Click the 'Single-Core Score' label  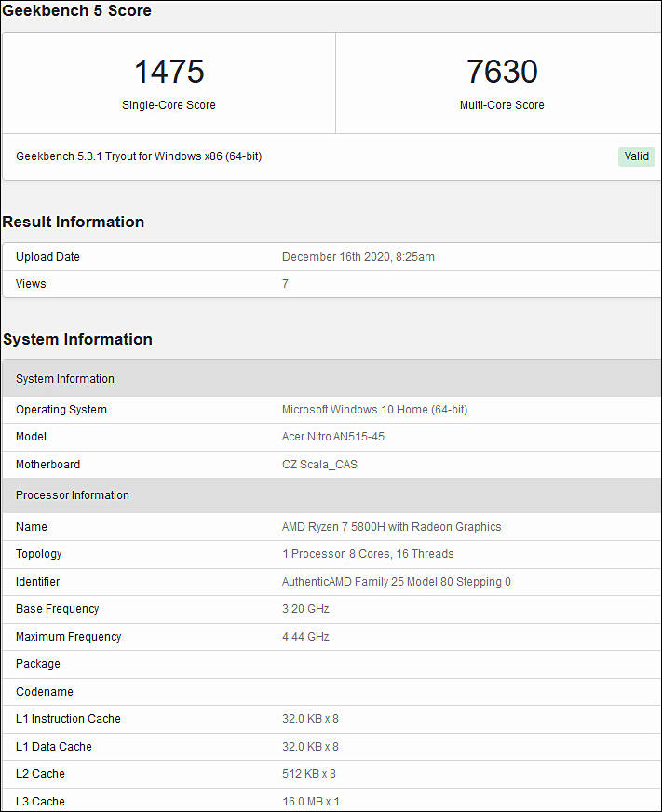click(169, 104)
